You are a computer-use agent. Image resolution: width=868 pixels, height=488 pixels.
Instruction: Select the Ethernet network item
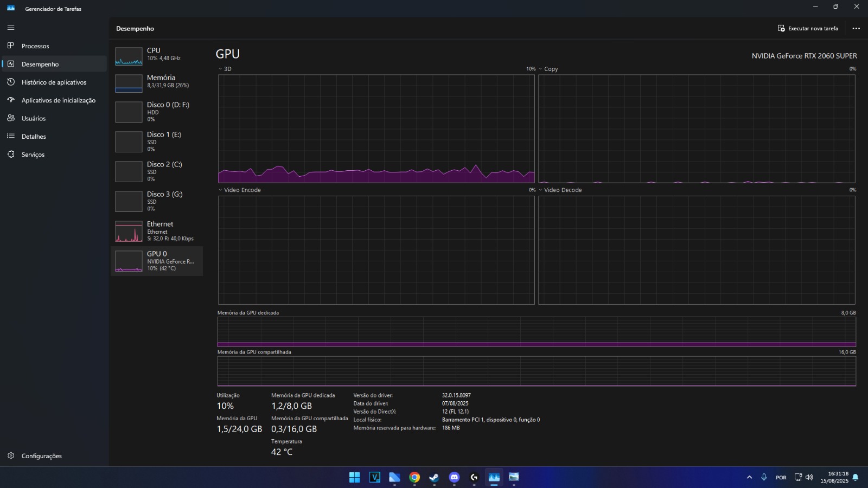pyautogui.click(x=157, y=231)
